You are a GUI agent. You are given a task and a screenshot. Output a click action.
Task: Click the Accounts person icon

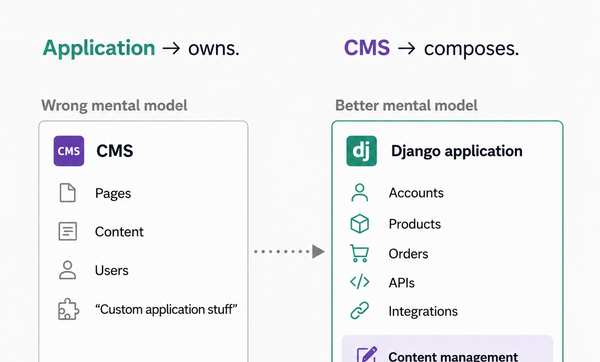[x=360, y=192]
